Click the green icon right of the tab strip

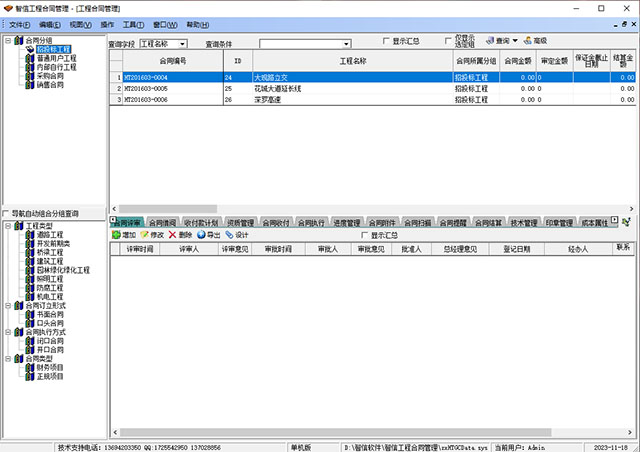pos(627,222)
